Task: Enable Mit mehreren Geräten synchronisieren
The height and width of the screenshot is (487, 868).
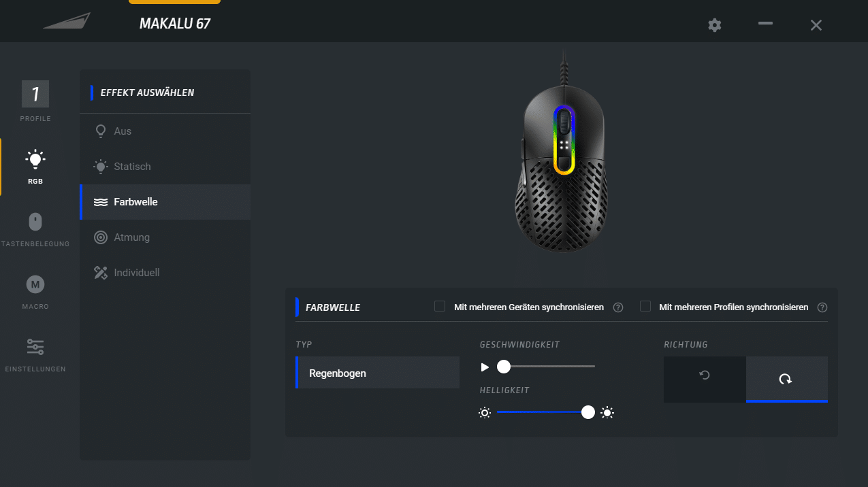Action: click(x=440, y=307)
